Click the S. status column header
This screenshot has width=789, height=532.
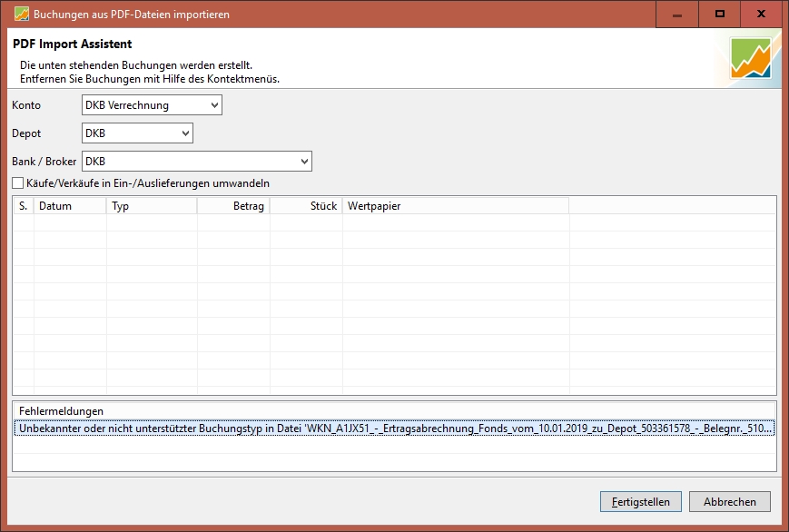pos(24,206)
